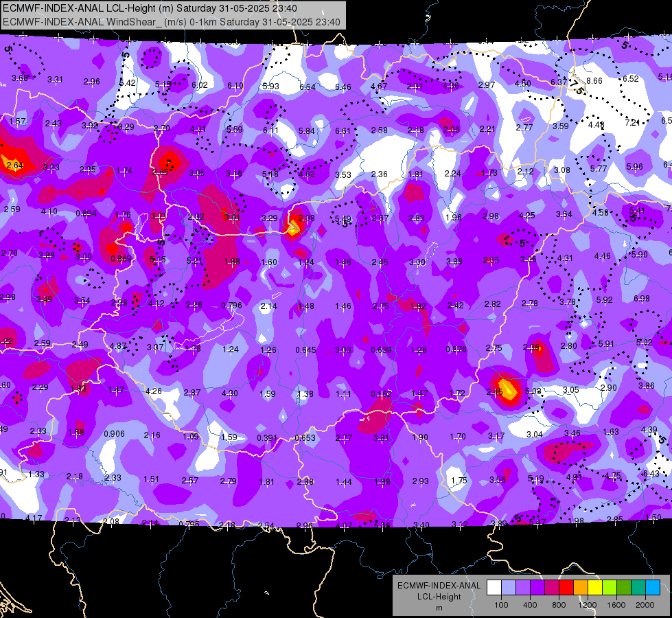The image size is (672, 618).
Task: Click the wind shear value 6.61
Action: (343, 130)
